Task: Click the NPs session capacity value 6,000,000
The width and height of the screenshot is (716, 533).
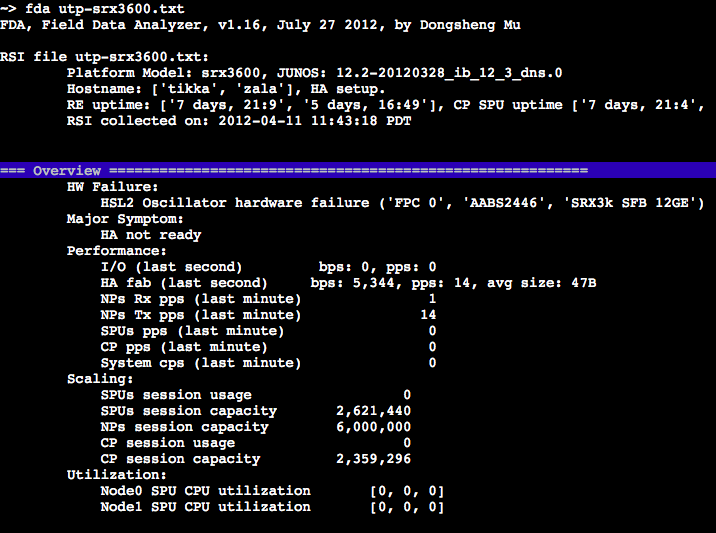Action: tap(374, 427)
